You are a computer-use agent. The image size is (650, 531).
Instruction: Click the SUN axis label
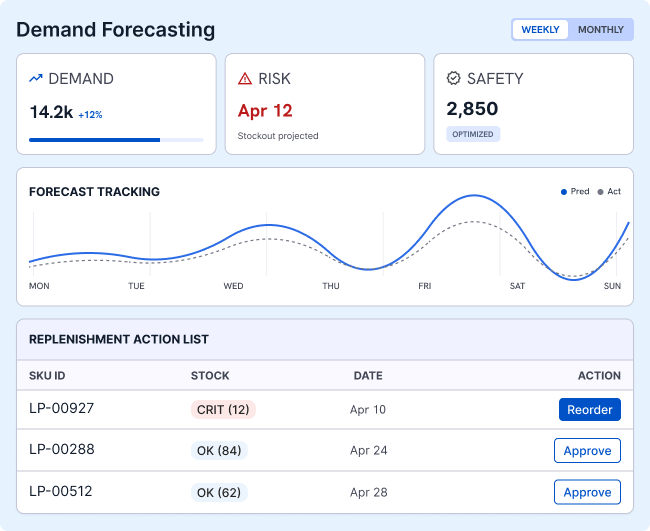pyautogui.click(x=612, y=286)
